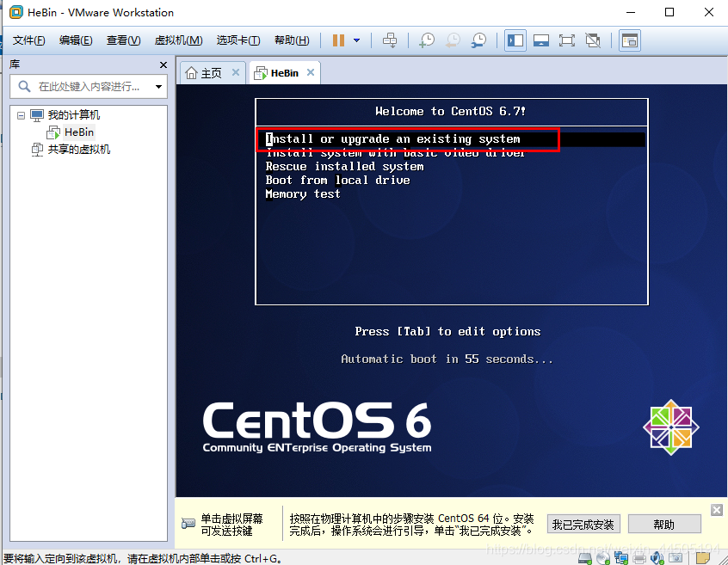728x565 pixels.
Task: Click the search magnifier icon in library
Action: (x=24, y=86)
